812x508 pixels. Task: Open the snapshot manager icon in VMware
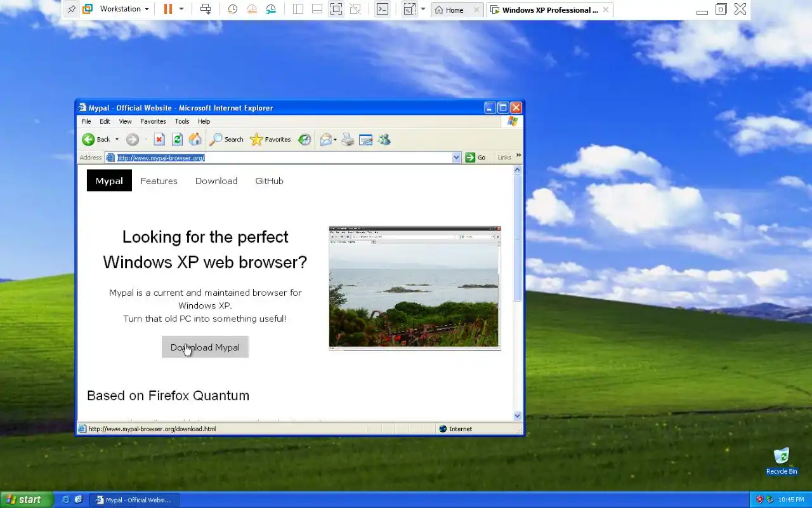pos(271,9)
